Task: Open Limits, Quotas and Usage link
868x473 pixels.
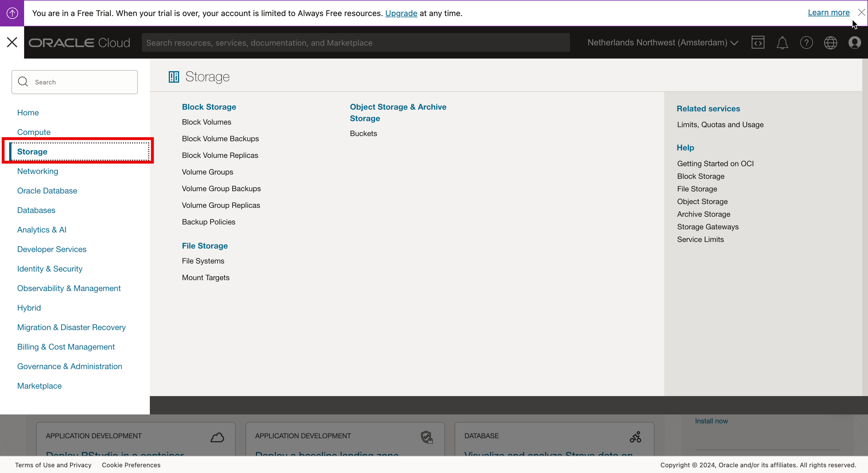Action: coord(720,125)
